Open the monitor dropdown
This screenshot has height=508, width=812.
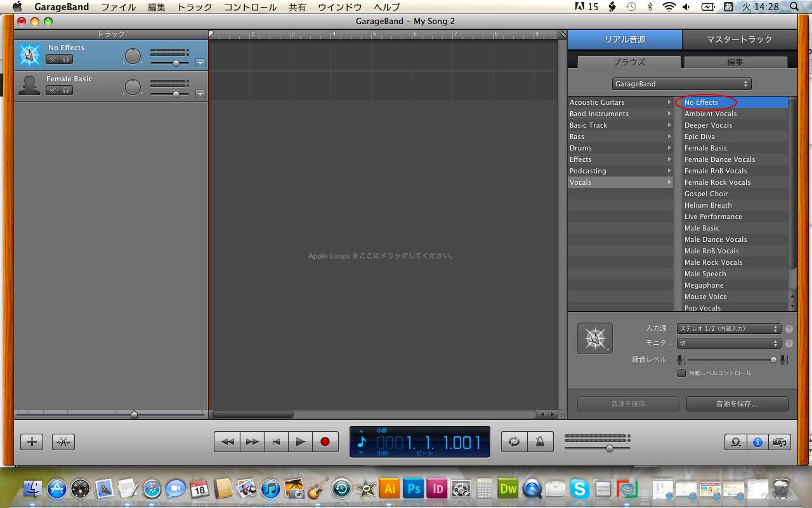tap(729, 343)
